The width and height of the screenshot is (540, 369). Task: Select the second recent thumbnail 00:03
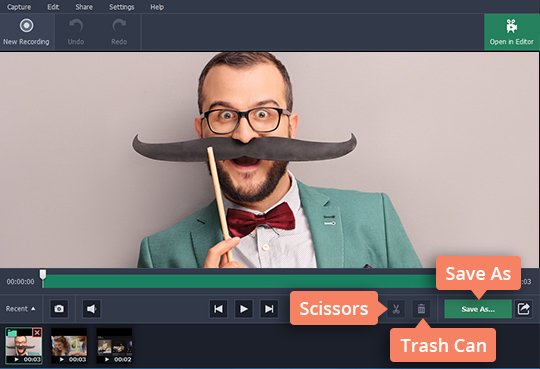click(x=69, y=346)
